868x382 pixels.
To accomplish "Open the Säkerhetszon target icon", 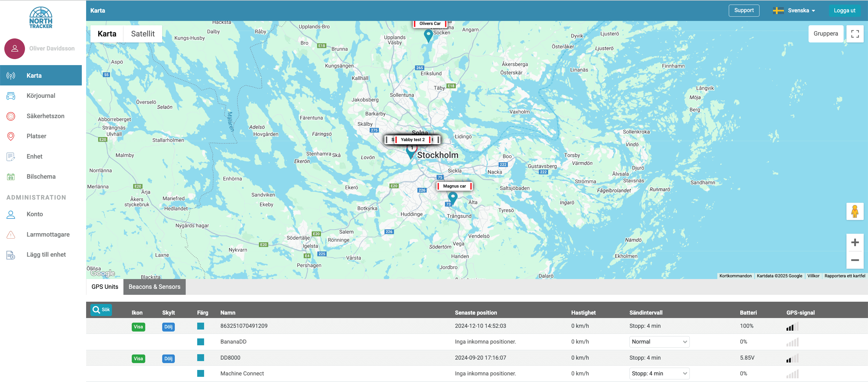I will 11,116.
